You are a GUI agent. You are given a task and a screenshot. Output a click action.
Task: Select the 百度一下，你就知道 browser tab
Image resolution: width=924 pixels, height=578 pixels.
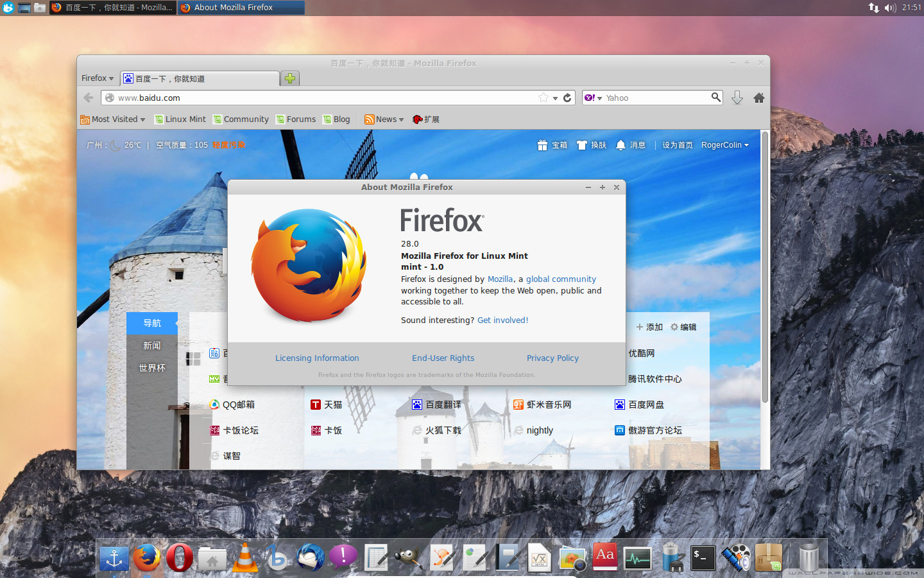click(x=200, y=78)
